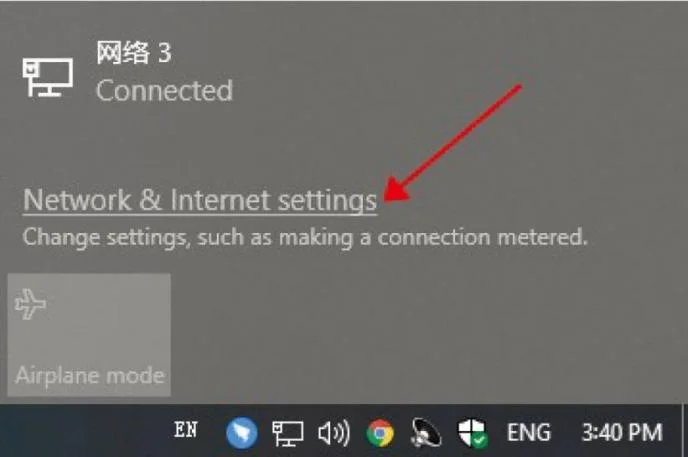This screenshot has height=457, width=688.
Task: Click the Connected status text
Action: (x=164, y=91)
